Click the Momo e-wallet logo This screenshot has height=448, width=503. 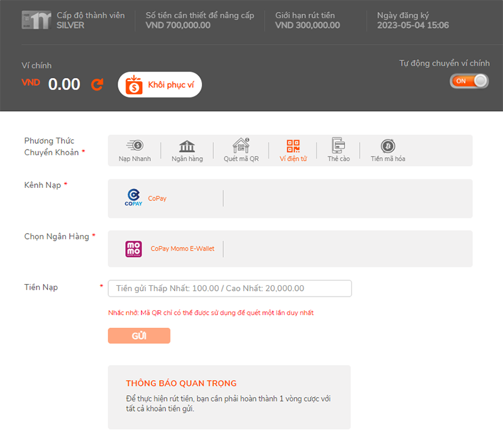[134, 249]
